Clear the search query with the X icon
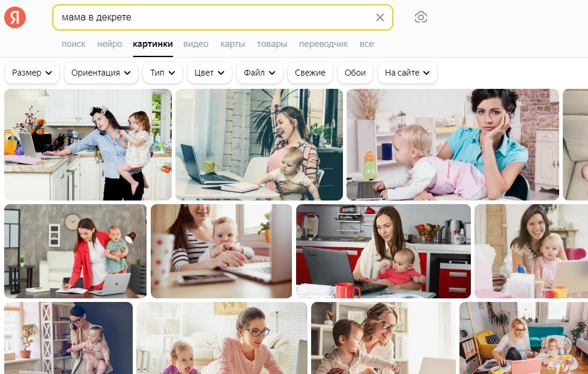 pos(380,17)
